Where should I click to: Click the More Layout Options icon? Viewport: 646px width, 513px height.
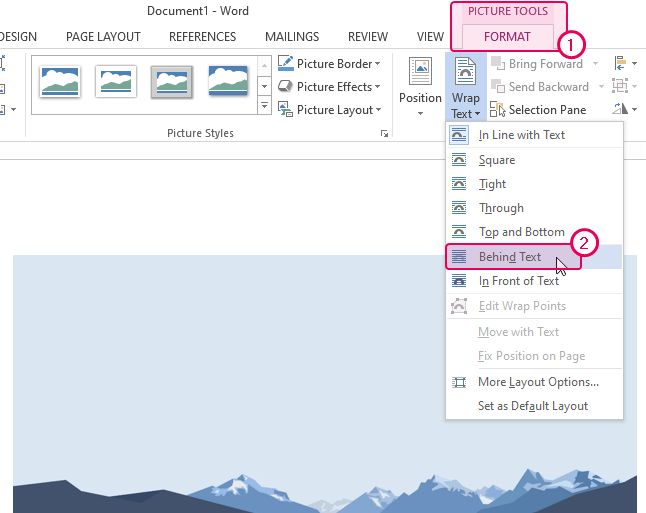[x=459, y=382]
